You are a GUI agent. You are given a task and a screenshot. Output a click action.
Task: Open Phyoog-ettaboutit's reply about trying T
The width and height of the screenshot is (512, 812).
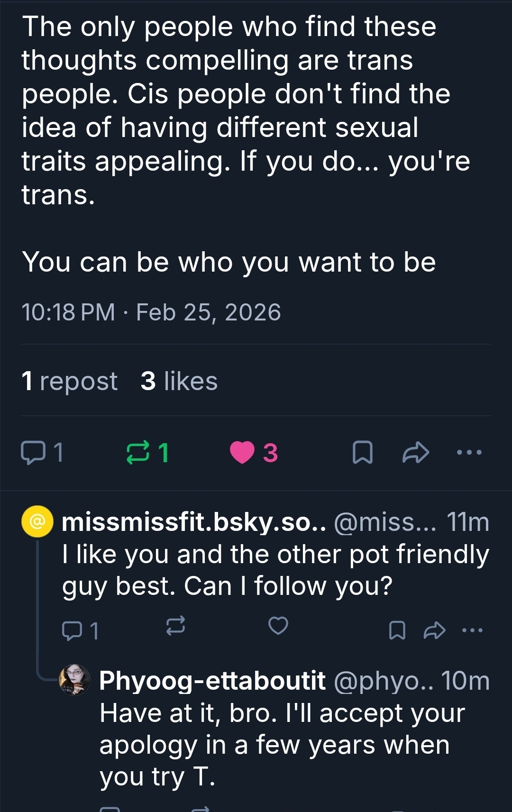(282, 745)
